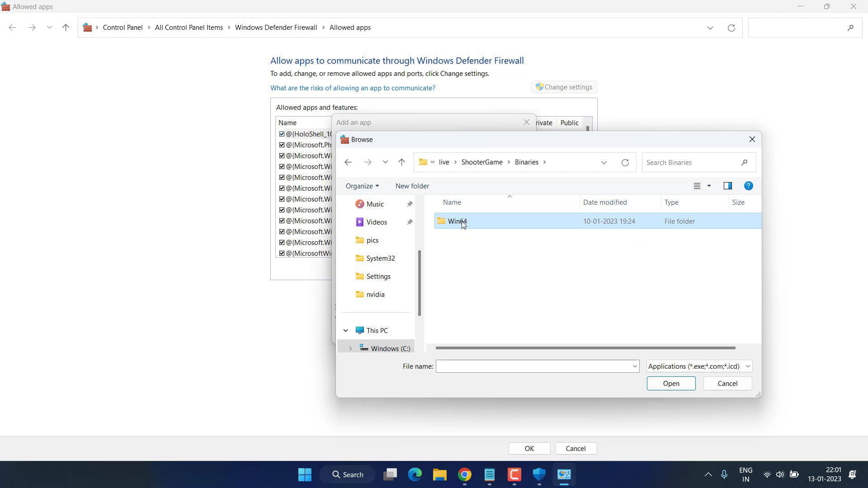Go back in the Browse dialog
Screen dimensions: 868x488
(348, 162)
